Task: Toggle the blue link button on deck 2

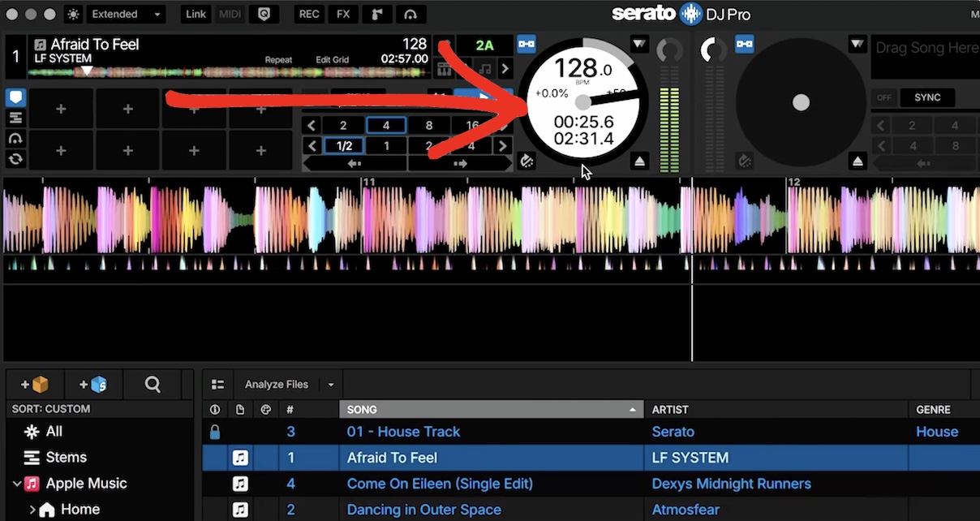Action: [745, 44]
